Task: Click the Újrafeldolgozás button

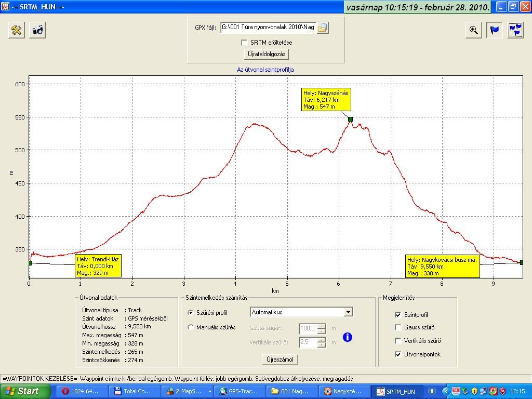Action: (x=265, y=54)
